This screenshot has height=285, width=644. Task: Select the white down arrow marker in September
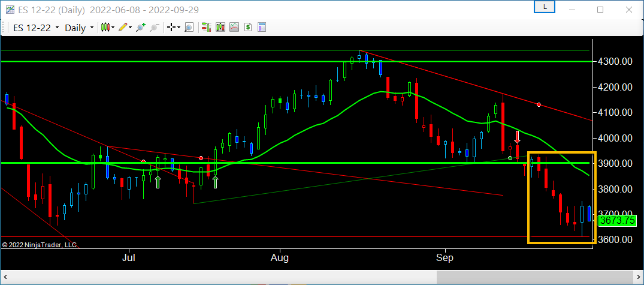[x=518, y=137]
